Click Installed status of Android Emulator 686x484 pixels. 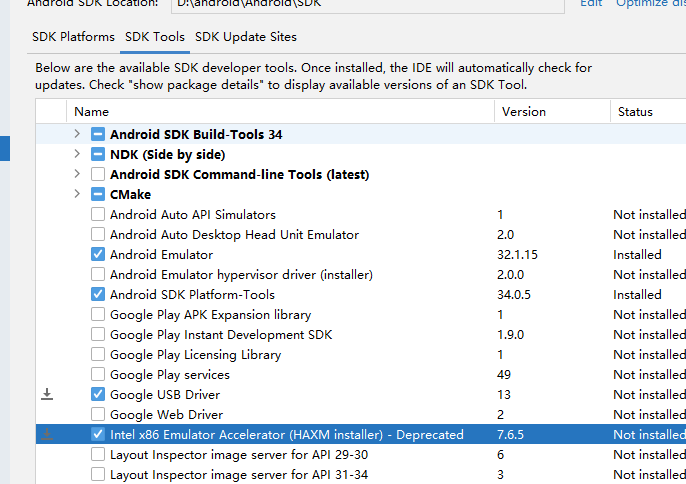click(637, 255)
